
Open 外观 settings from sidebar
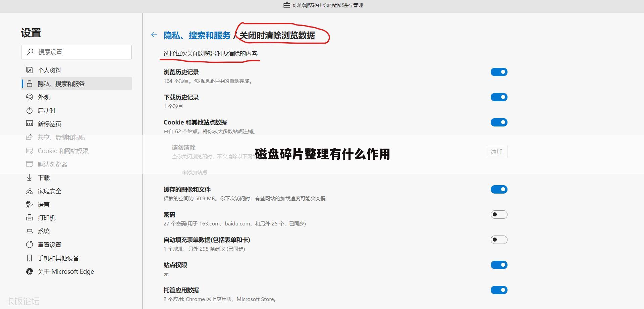tap(30, 97)
